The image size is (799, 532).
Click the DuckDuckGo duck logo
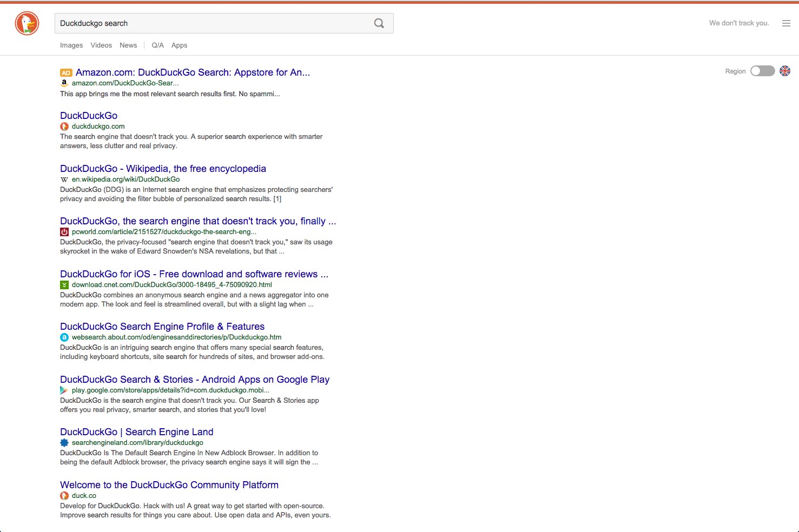[27, 23]
